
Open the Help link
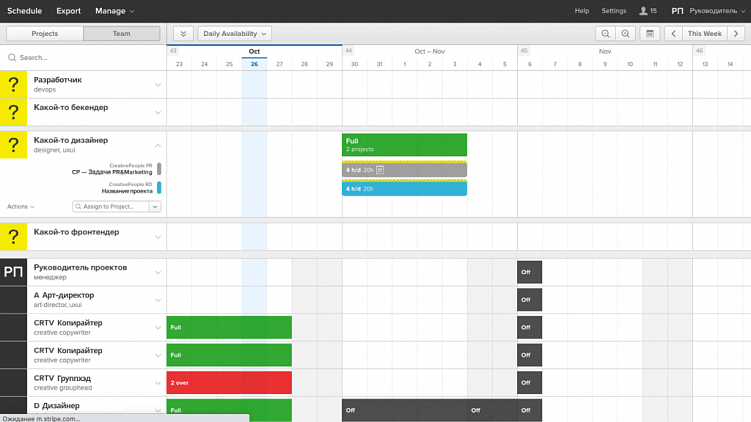(x=582, y=11)
